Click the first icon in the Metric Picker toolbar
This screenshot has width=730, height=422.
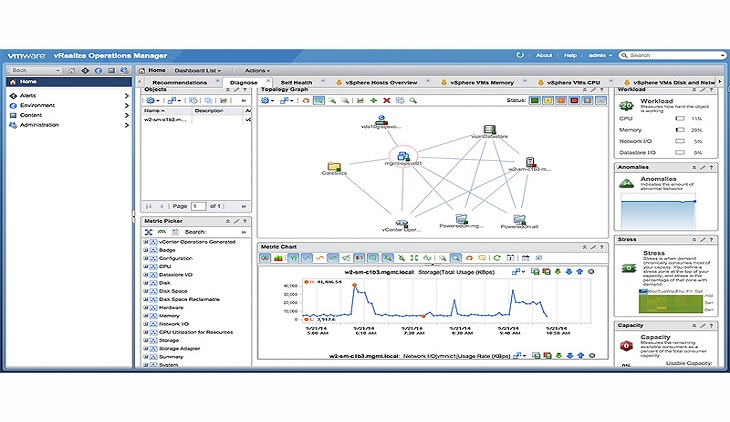click(x=149, y=232)
